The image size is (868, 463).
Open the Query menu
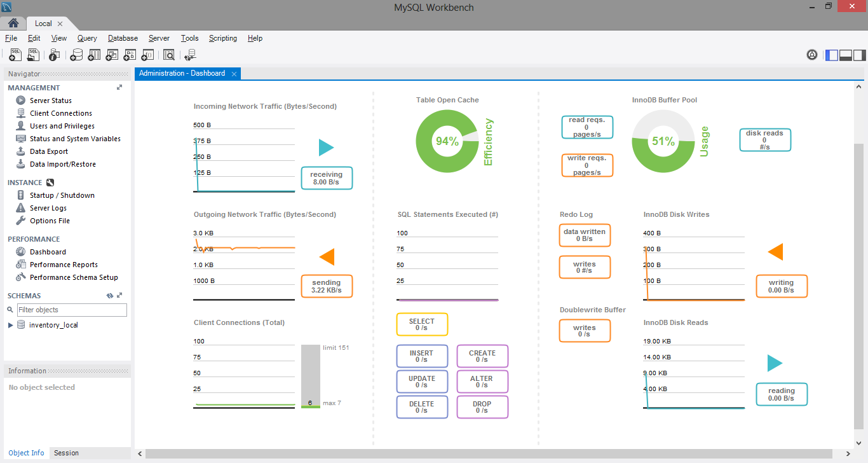(87, 38)
